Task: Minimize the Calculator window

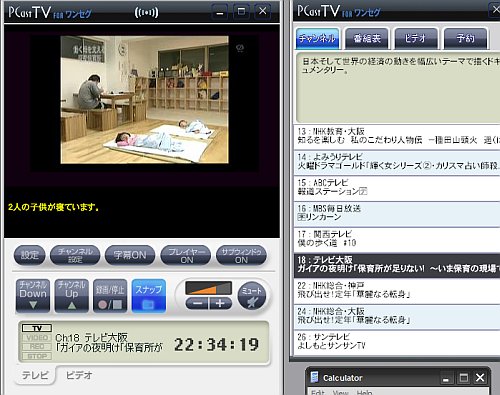Action: click(x=446, y=378)
